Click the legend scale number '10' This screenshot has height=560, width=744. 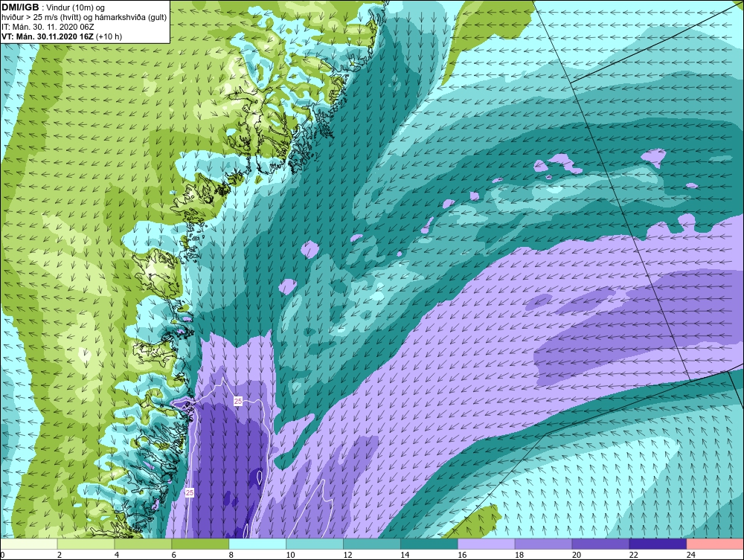[290, 555]
